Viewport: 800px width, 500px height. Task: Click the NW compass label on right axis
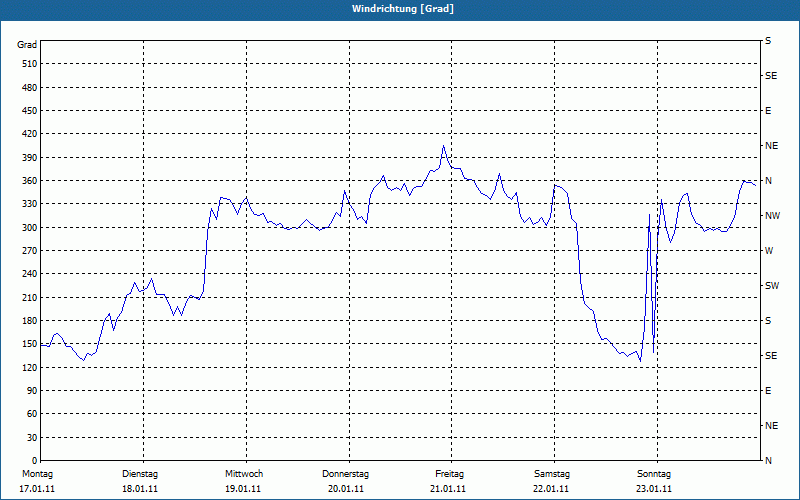773,216
